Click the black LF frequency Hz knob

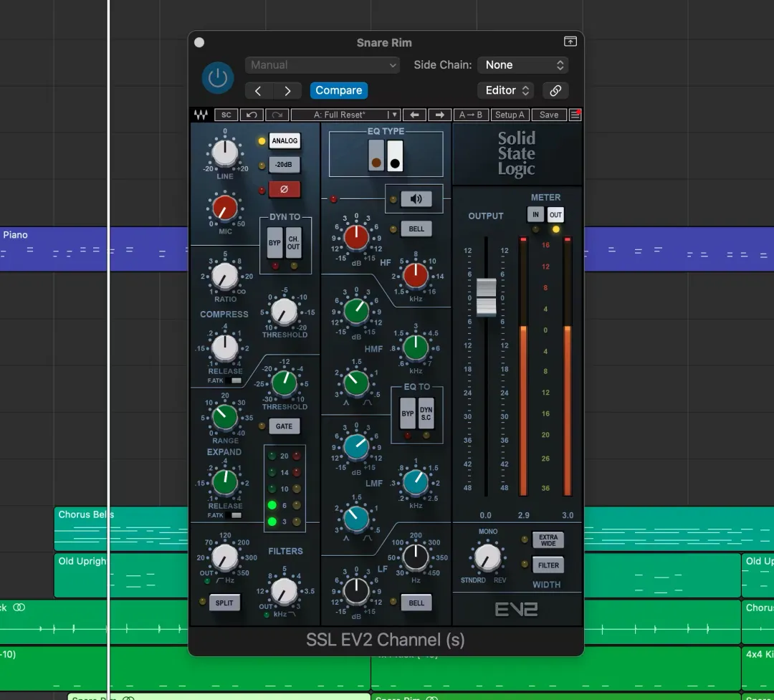point(416,557)
